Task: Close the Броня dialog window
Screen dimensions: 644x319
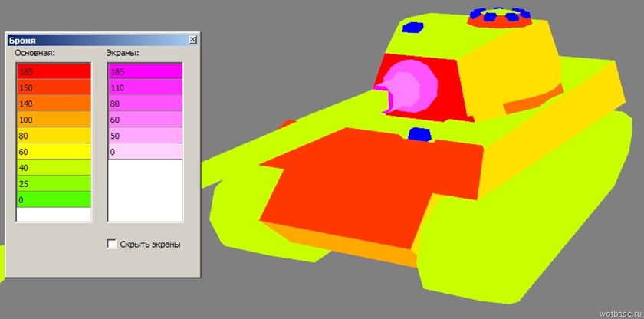Action: [x=192, y=40]
